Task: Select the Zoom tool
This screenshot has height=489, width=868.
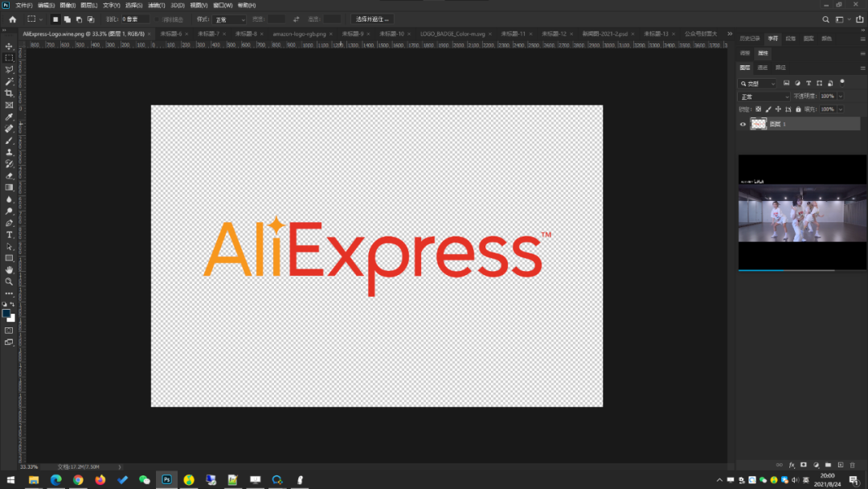Action: [x=9, y=281]
